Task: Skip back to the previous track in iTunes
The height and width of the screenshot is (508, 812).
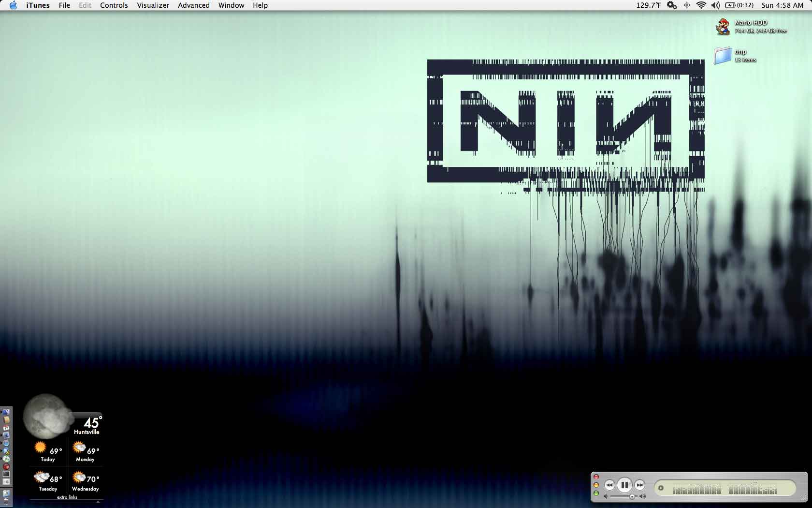Action: [609, 485]
